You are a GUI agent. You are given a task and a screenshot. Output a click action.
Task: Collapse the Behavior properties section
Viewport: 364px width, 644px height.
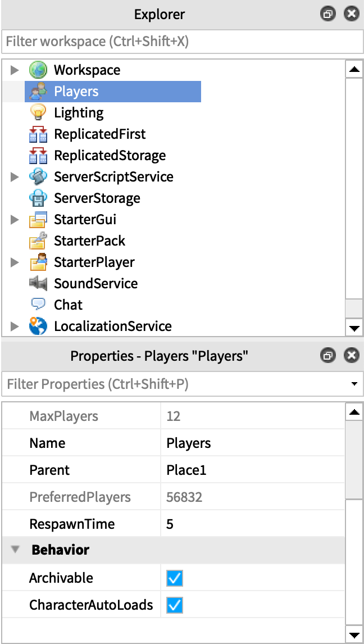[x=15, y=550]
